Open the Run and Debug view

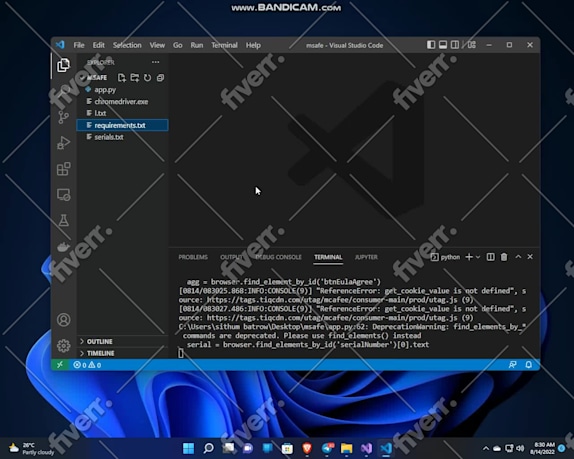[x=63, y=143]
